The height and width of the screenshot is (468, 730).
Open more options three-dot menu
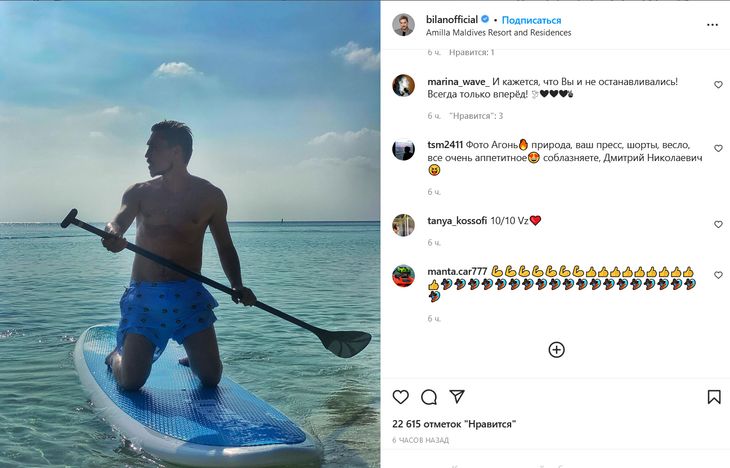712,25
